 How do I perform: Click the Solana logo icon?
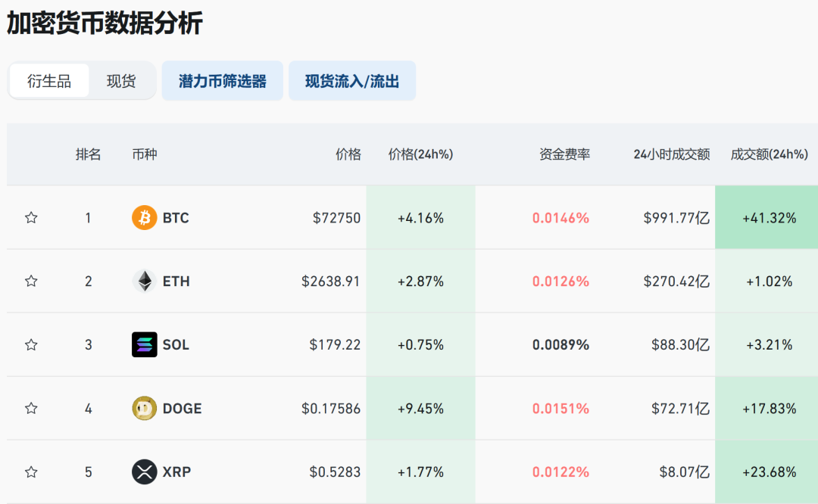click(144, 345)
